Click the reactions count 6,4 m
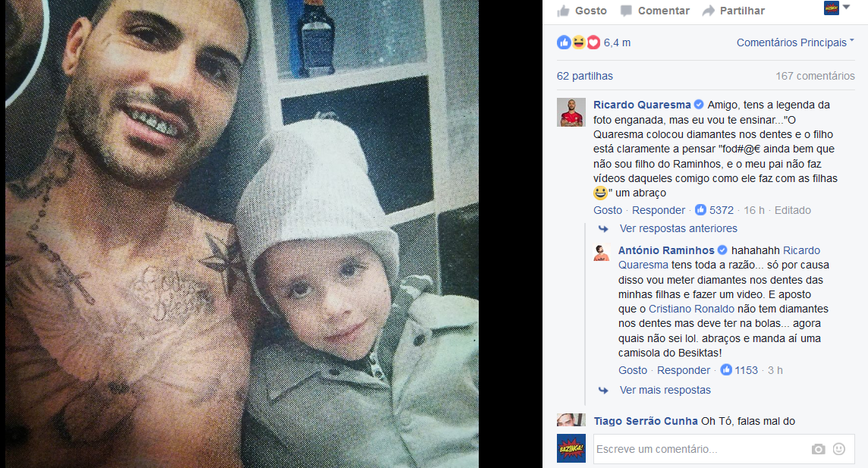Viewport: 868px width, 468px height. tap(617, 42)
